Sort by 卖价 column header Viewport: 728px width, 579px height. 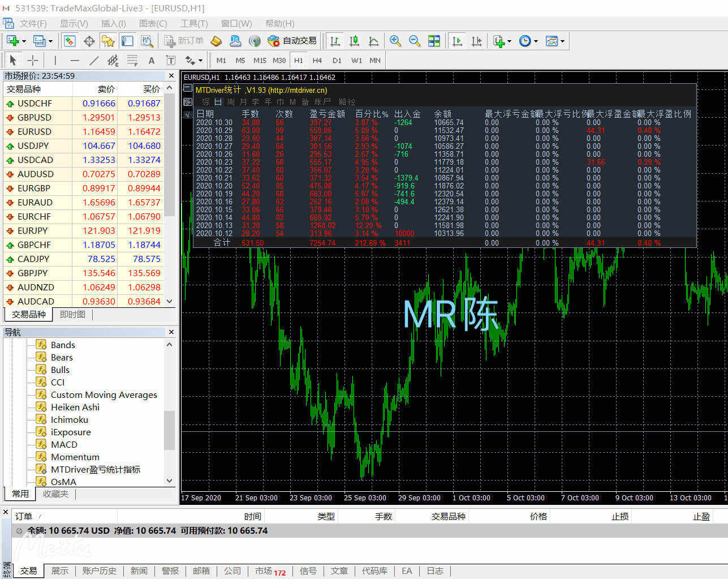[106, 89]
